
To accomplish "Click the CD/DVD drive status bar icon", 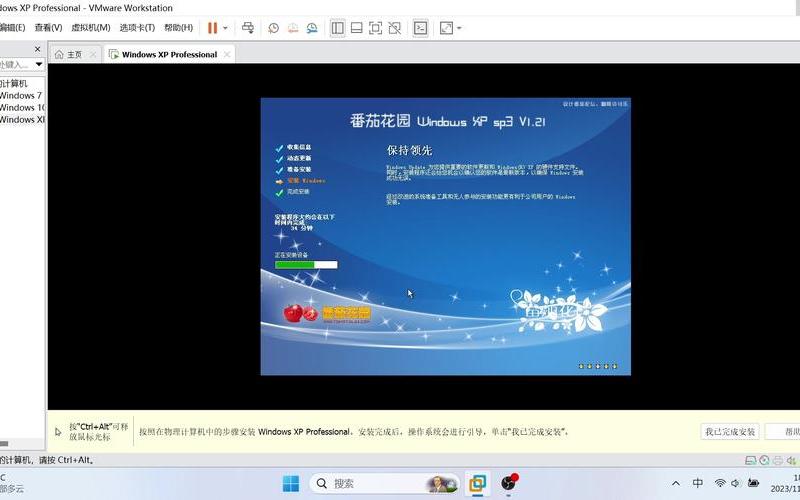I will 764,460.
